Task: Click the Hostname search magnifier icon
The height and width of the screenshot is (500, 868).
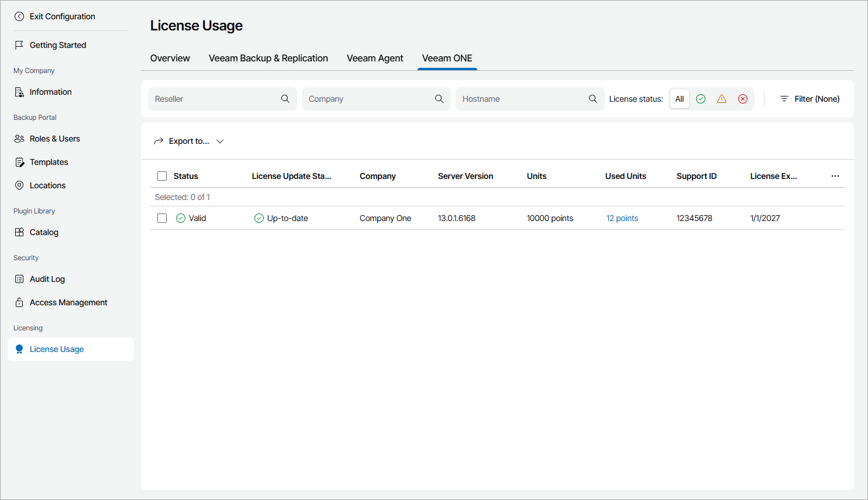Action: coord(593,99)
